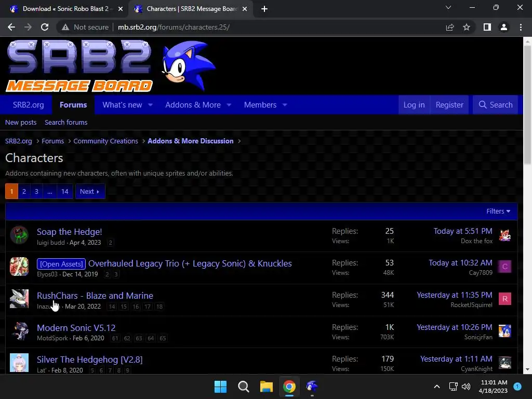Click the Not secure warning icon
This screenshot has width=532, height=399.
tap(65, 27)
